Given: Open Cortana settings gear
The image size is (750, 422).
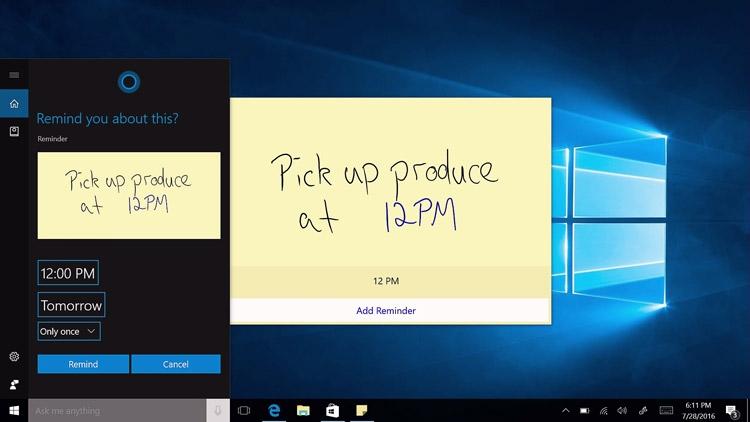Looking at the screenshot, I should (14, 356).
